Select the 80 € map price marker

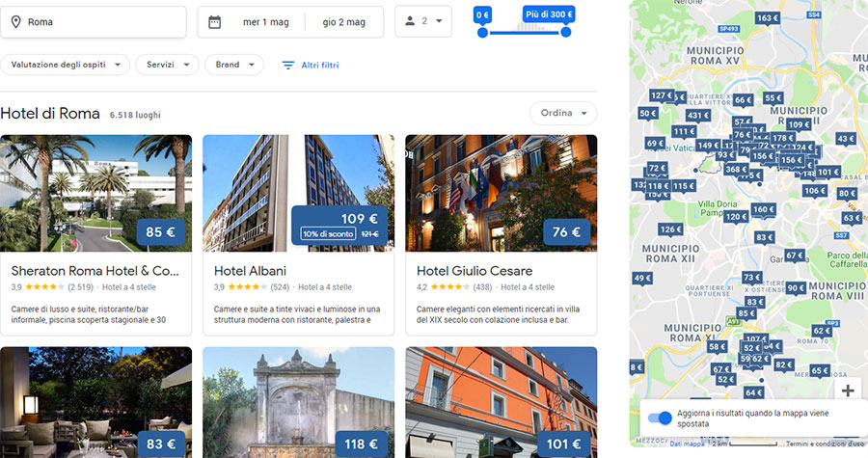pos(847,194)
